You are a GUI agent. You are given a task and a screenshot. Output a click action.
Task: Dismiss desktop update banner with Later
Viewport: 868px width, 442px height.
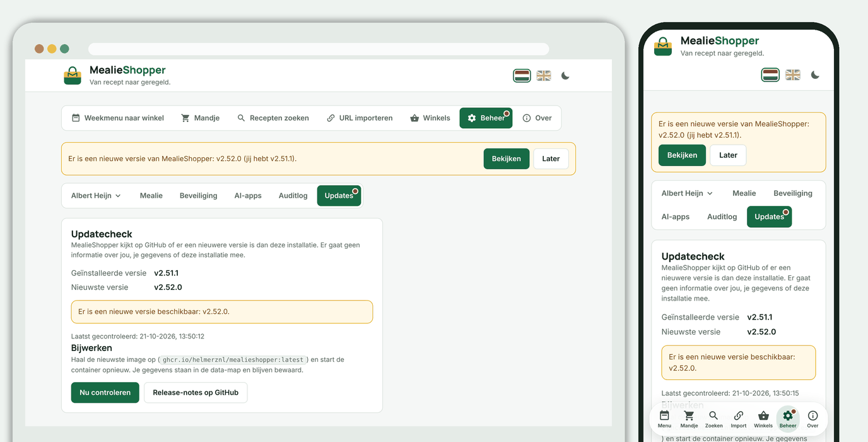551,158
